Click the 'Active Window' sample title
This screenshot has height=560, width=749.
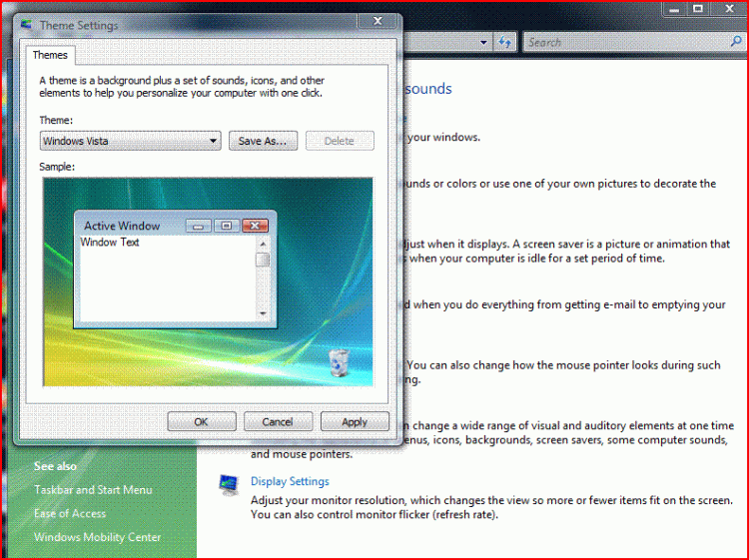(122, 226)
